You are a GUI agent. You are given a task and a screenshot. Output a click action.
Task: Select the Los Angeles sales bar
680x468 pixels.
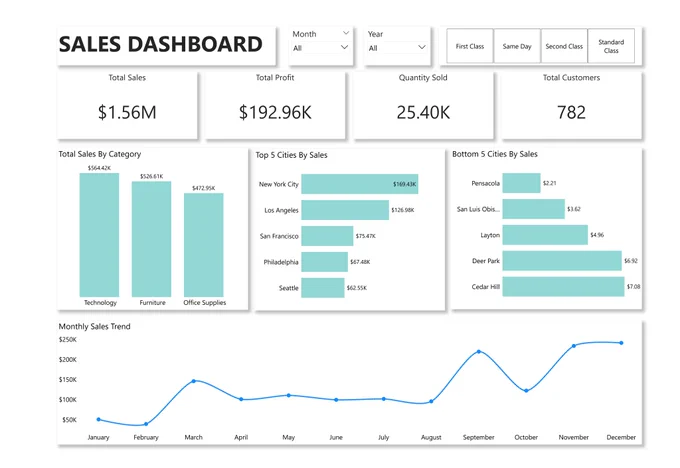tap(345, 210)
